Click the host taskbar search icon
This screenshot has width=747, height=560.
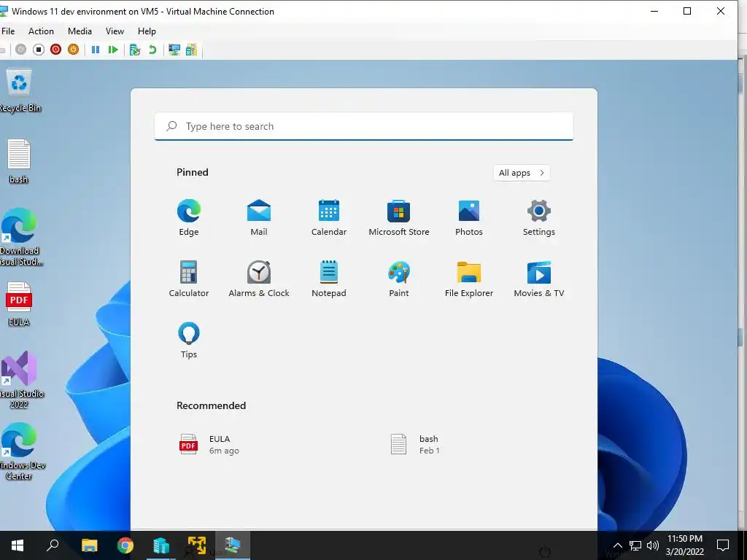(x=53, y=545)
